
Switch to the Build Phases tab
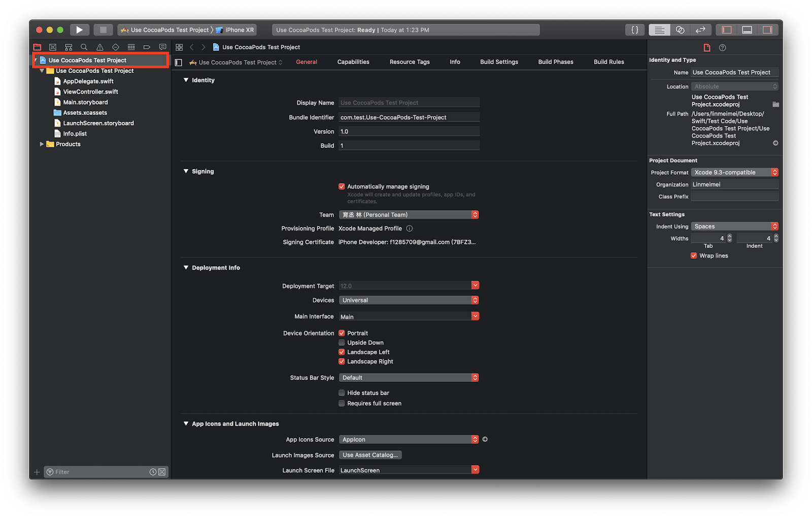click(556, 62)
